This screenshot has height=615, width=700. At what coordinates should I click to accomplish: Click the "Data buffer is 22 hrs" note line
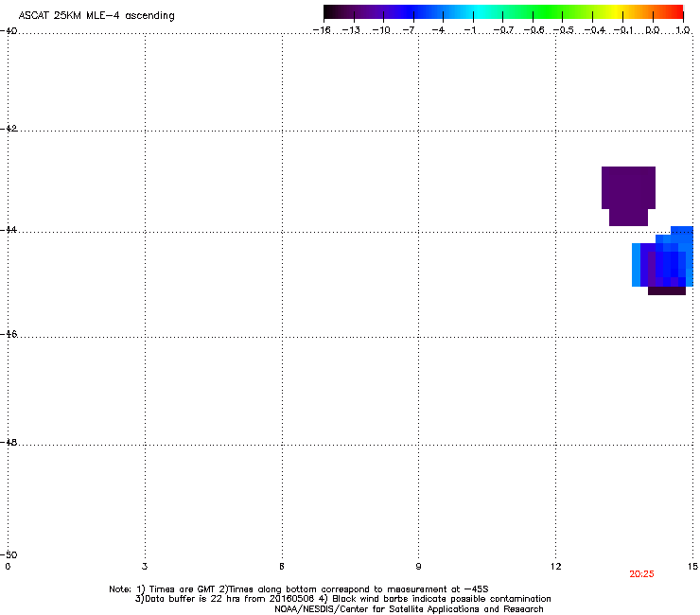tap(342, 599)
